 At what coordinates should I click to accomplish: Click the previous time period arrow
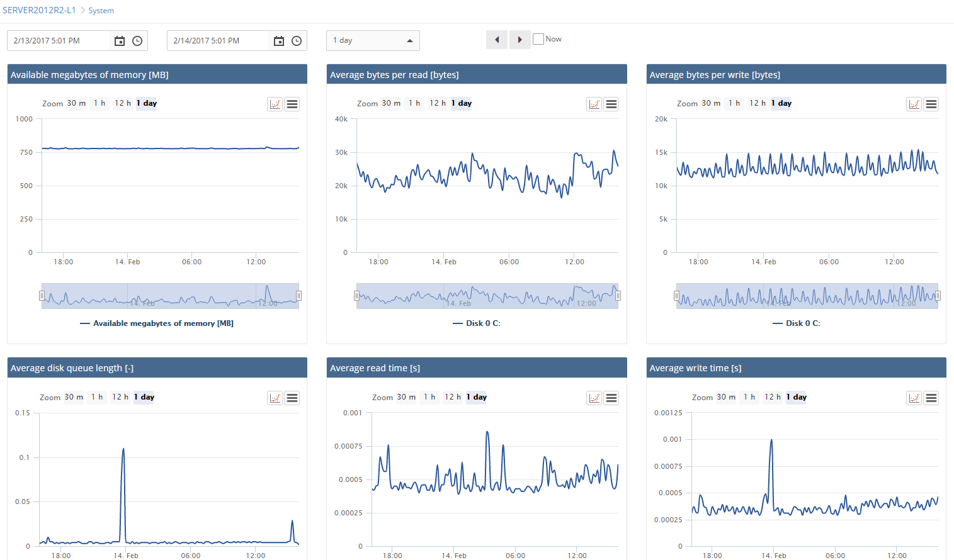point(496,39)
